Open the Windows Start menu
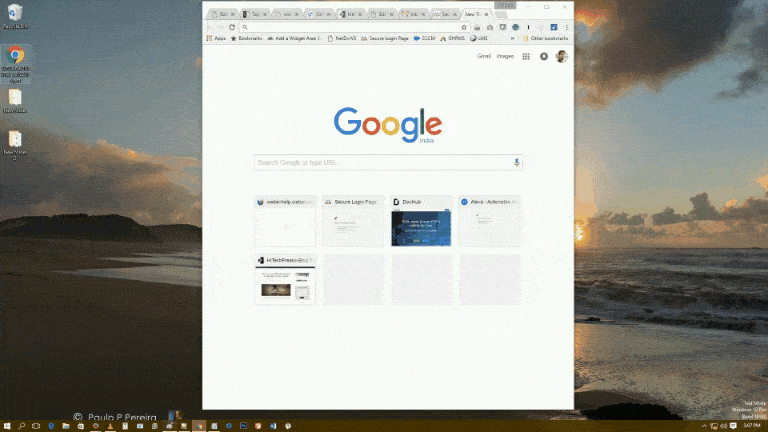768x432 pixels. (6, 426)
